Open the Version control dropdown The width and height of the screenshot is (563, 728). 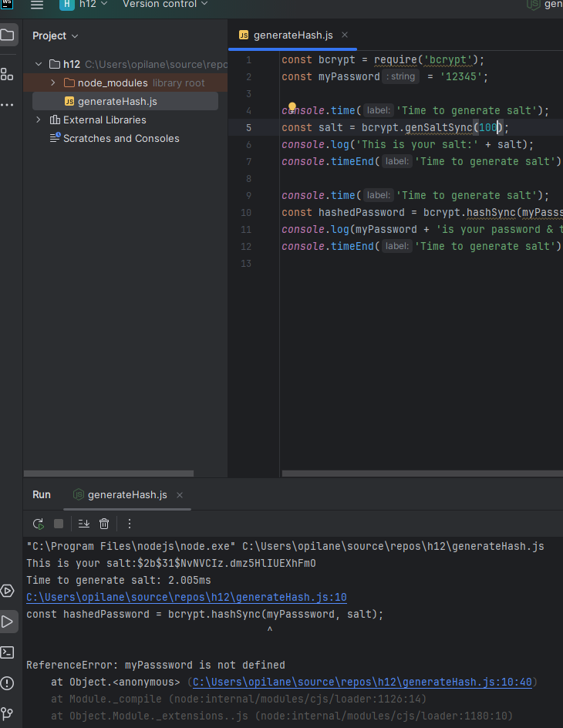coord(165,4)
